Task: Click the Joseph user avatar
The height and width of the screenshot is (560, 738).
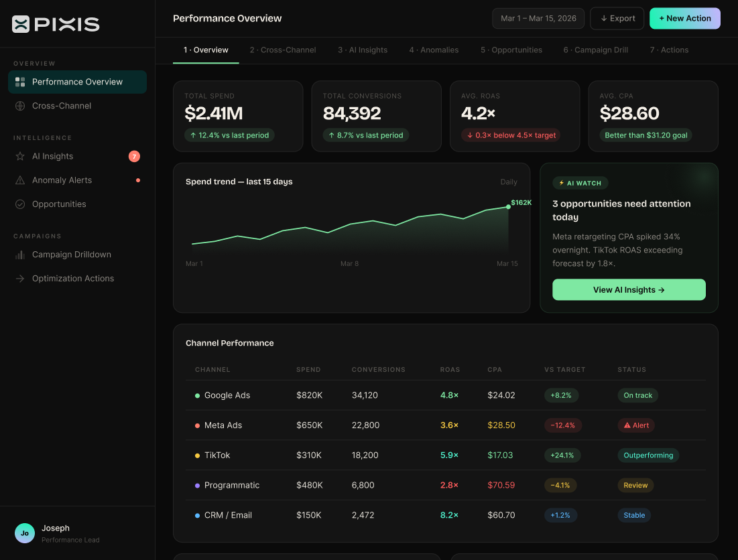Action: point(25,533)
